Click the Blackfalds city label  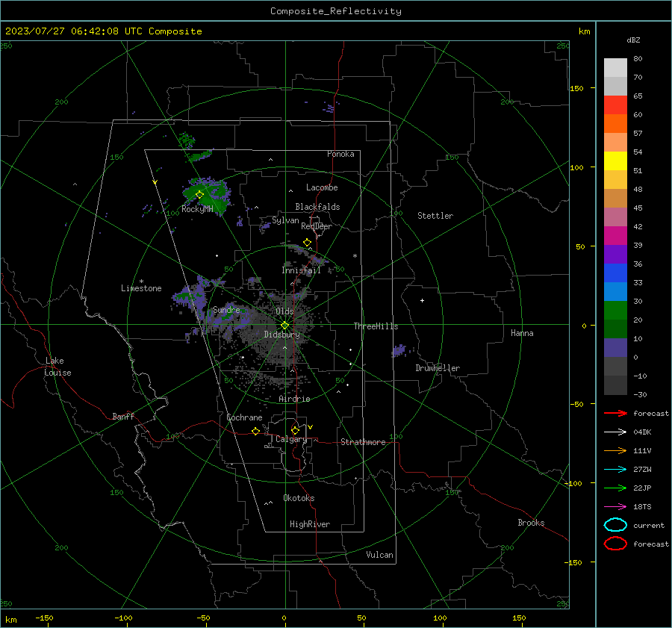(x=317, y=207)
